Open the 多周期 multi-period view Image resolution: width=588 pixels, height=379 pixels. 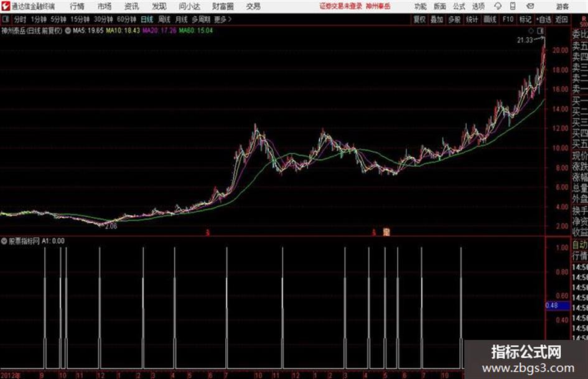[201, 19]
